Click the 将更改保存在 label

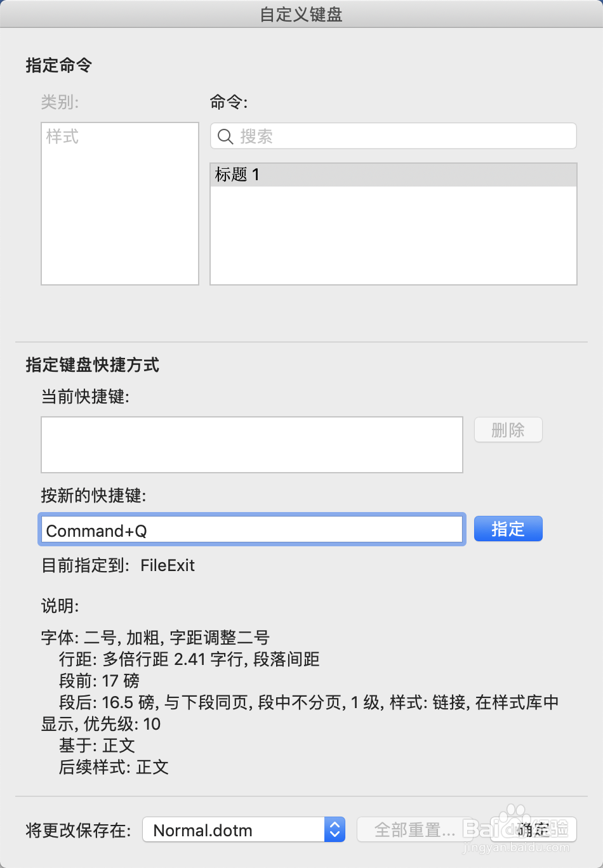pyautogui.click(x=78, y=831)
